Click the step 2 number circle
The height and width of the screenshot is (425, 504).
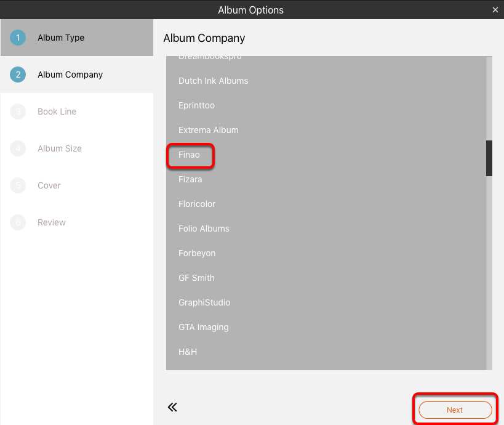[18, 75]
